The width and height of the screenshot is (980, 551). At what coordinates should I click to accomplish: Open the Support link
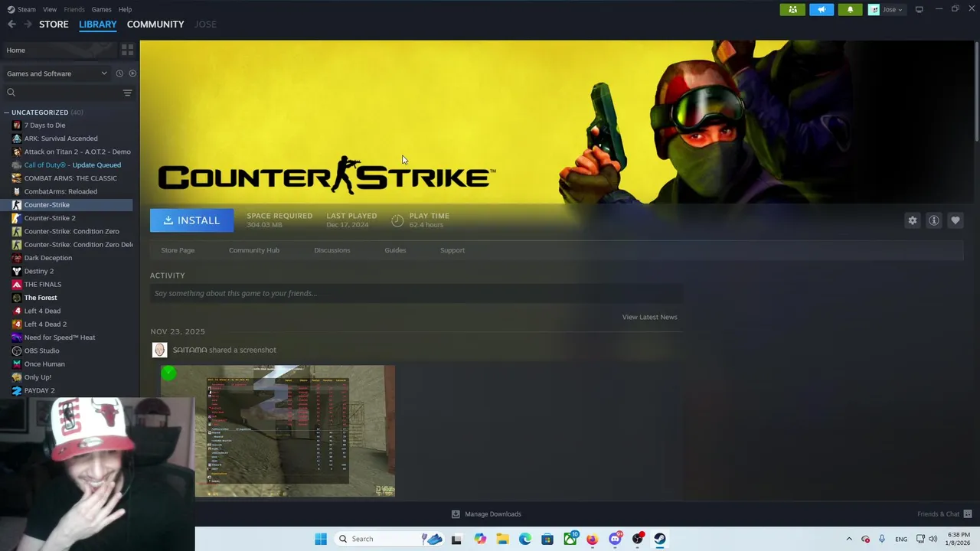[452, 250]
